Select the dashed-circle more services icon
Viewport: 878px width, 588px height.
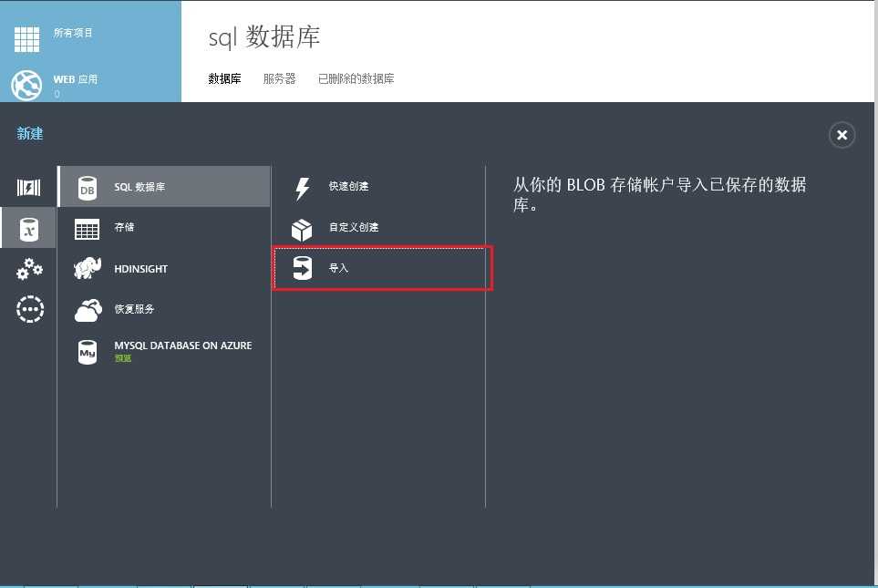pyautogui.click(x=30, y=309)
